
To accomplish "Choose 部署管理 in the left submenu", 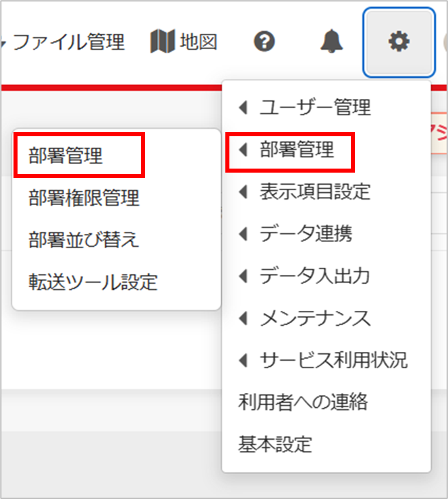I will coord(65,156).
